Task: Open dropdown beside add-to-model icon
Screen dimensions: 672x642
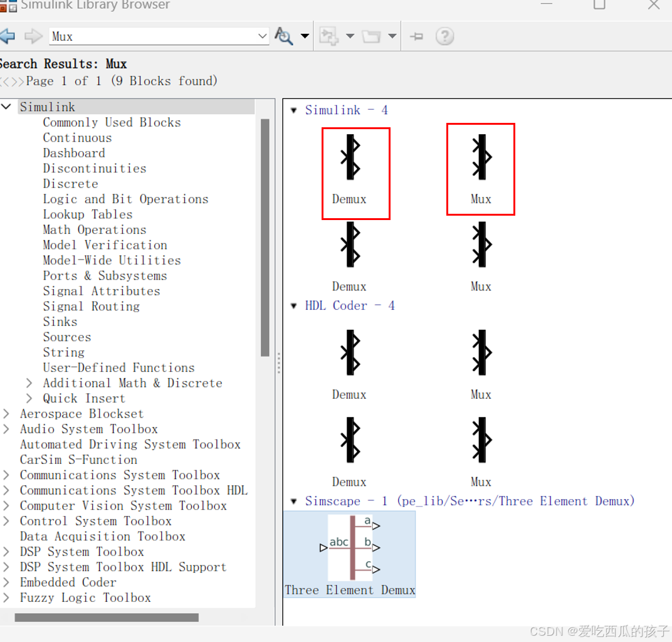Action: pos(350,36)
